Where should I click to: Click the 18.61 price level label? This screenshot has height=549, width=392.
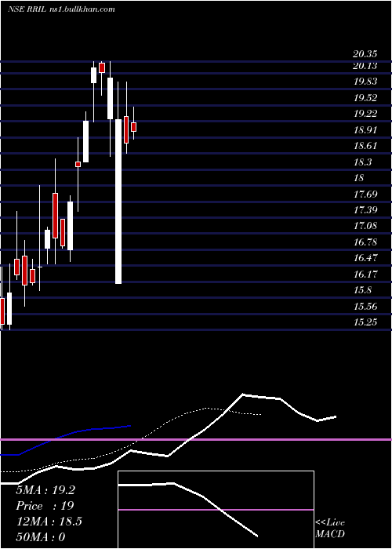click(x=365, y=146)
